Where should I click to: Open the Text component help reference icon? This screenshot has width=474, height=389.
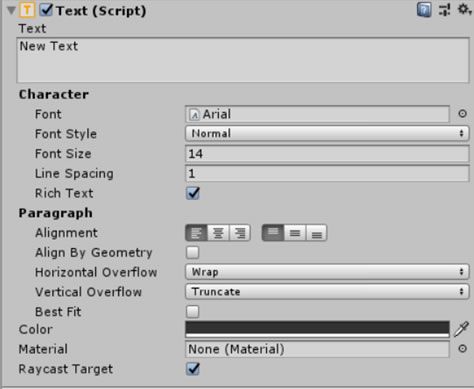(424, 10)
